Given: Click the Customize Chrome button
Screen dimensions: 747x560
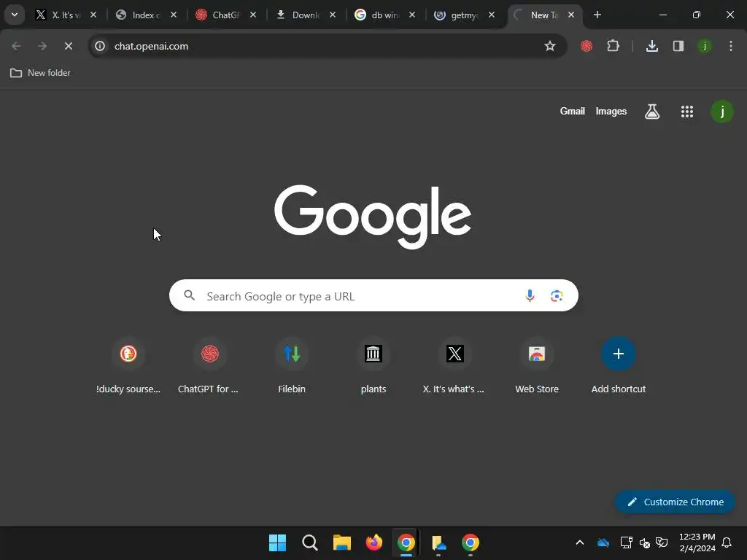Looking at the screenshot, I should [x=675, y=502].
